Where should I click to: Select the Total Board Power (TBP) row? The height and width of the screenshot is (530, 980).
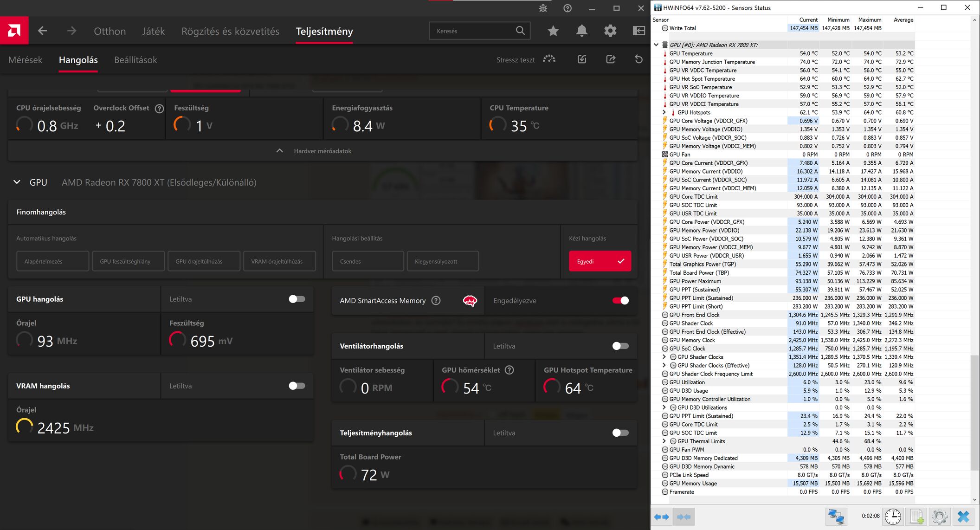[782, 273]
